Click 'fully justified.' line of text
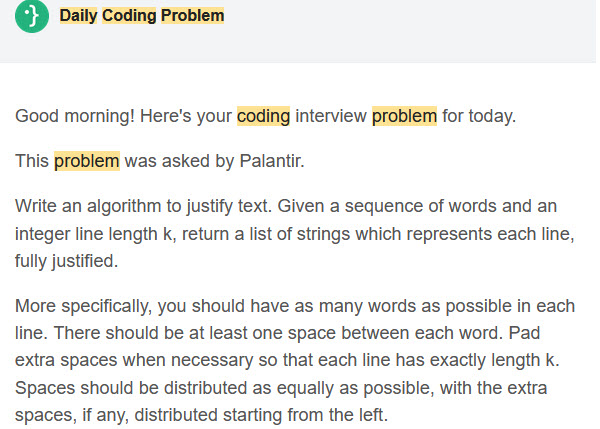 pos(67,261)
